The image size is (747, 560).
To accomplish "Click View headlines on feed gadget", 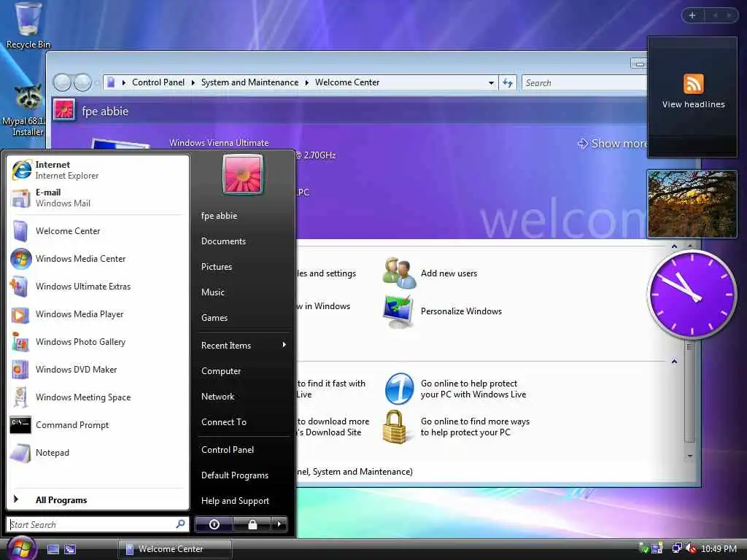I will click(x=693, y=104).
